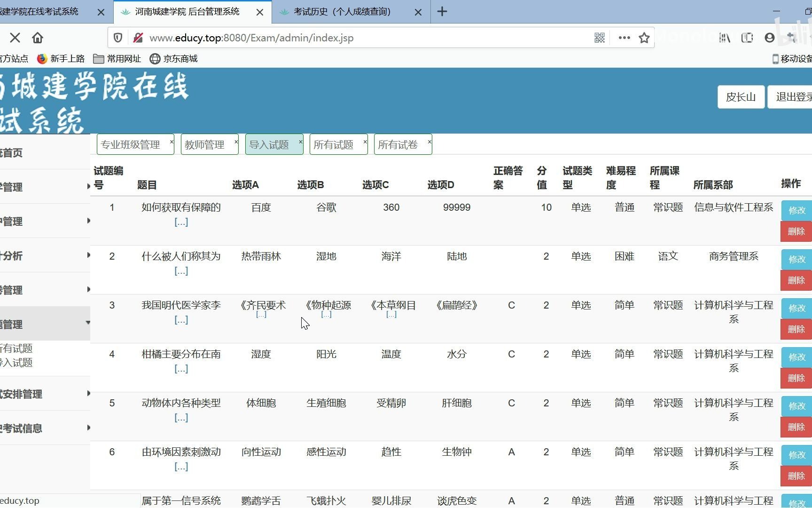Expand the second sidebar menu arrow
812x508 pixels.
(x=88, y=186)
